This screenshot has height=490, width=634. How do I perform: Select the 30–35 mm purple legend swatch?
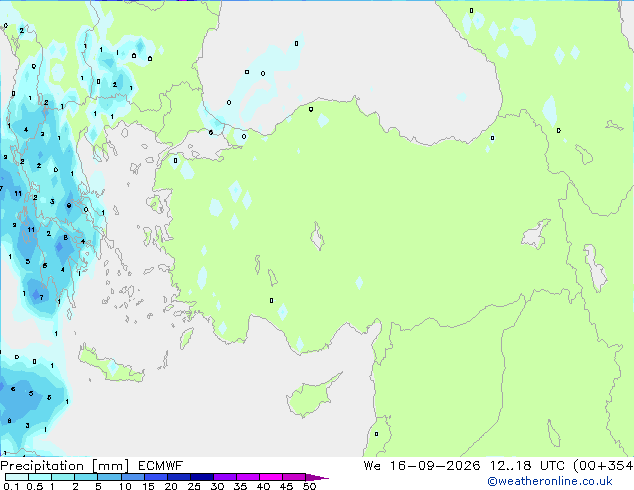[225, 477]
